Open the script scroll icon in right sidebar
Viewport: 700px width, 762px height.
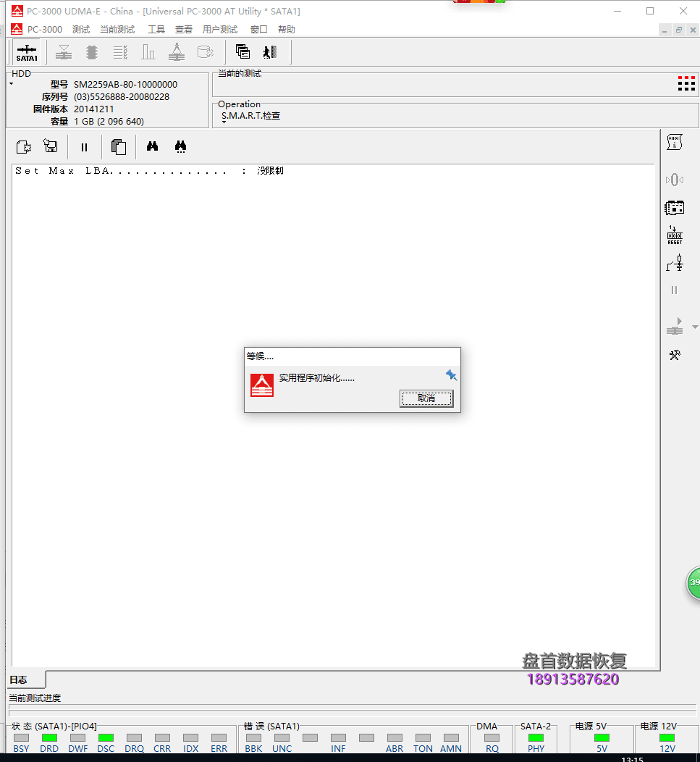pyautogui.click(x=675, y=143)
